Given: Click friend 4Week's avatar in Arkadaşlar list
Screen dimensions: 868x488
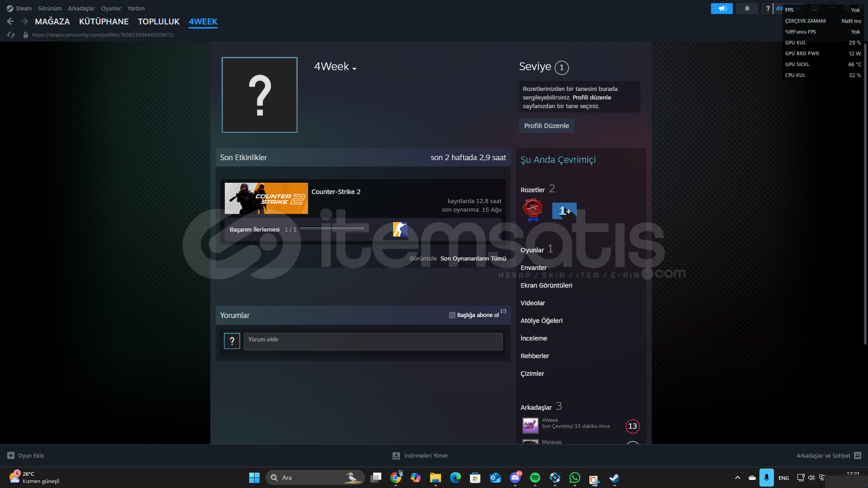Looking at the screenshot, I should click(530, 426).
